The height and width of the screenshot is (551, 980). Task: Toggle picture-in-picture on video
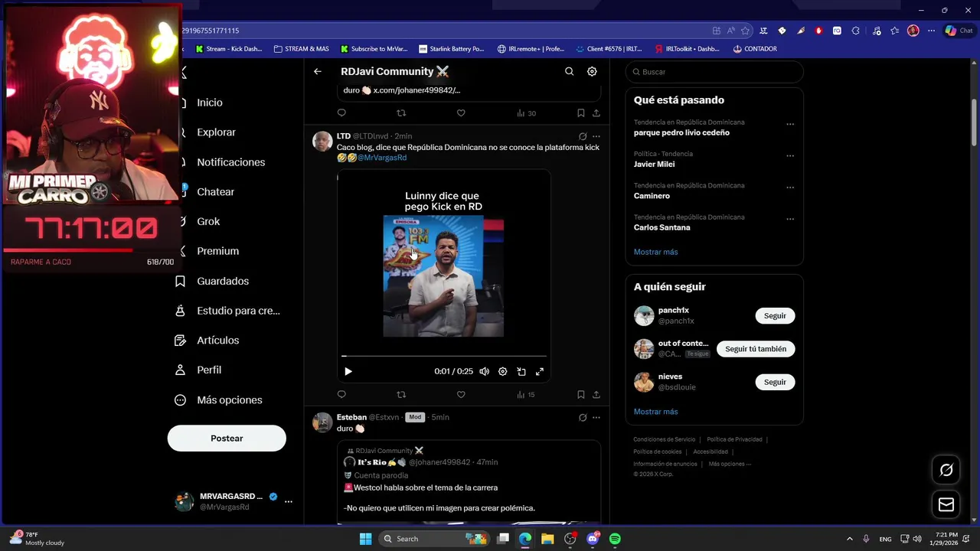[x=521, y=371]
